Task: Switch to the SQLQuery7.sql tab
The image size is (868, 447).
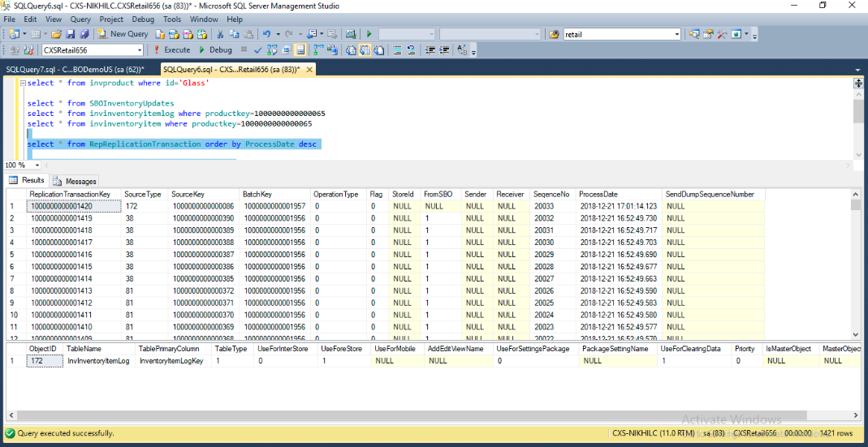Action: [75, 70]
